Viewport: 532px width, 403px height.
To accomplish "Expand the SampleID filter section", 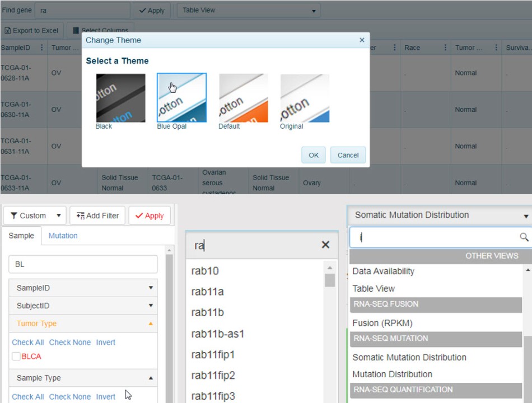I will 83,288.
